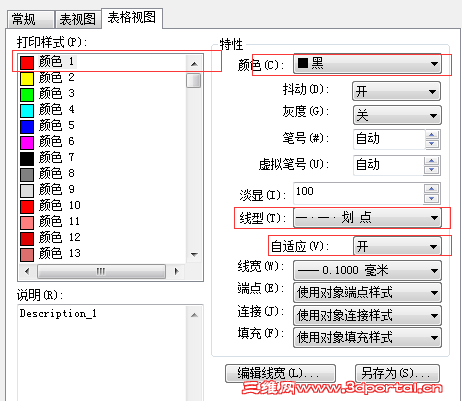Screen dimensions: 462x401
Task: Click the cyan 颜色 4 swatch
Action: [x=27, y=110]
